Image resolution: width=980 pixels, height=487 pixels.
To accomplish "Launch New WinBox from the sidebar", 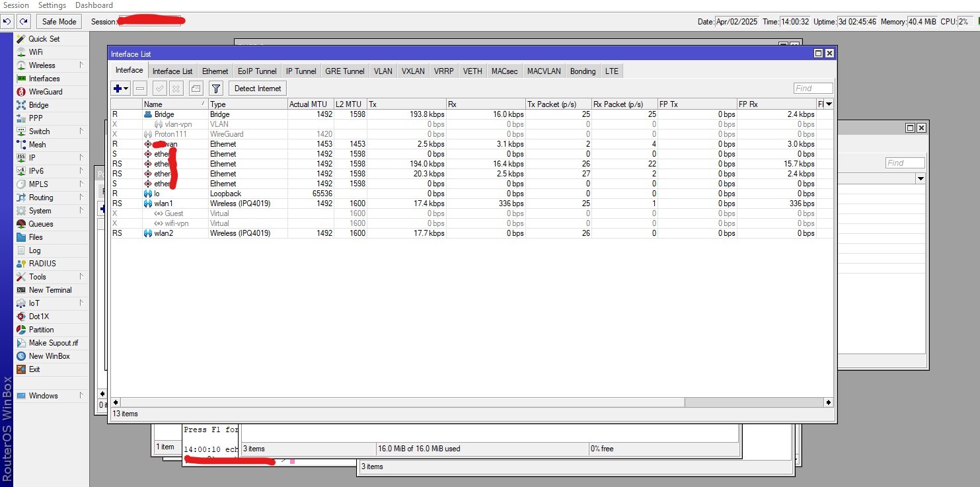I will click(49, 356).
